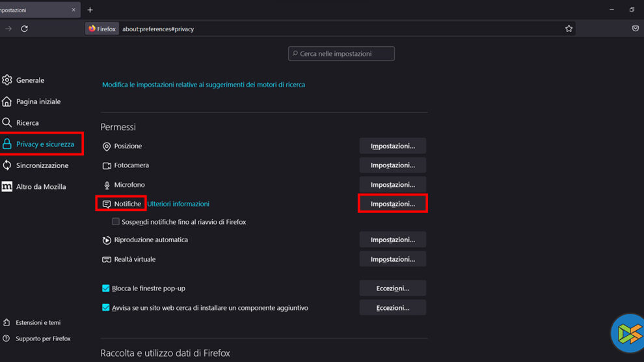
Task: Select Ricerca in the sidebar
Action: tap(27, 123)
